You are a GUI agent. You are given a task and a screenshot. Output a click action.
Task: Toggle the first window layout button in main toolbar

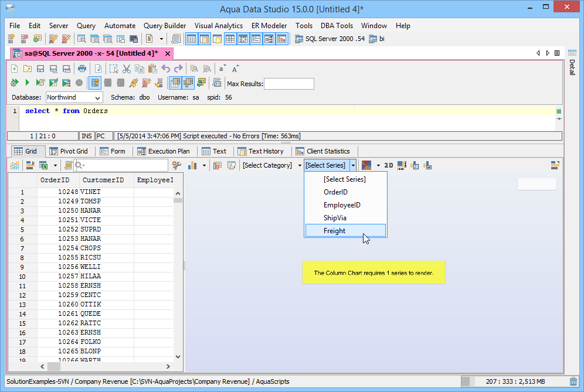(191, 39)
